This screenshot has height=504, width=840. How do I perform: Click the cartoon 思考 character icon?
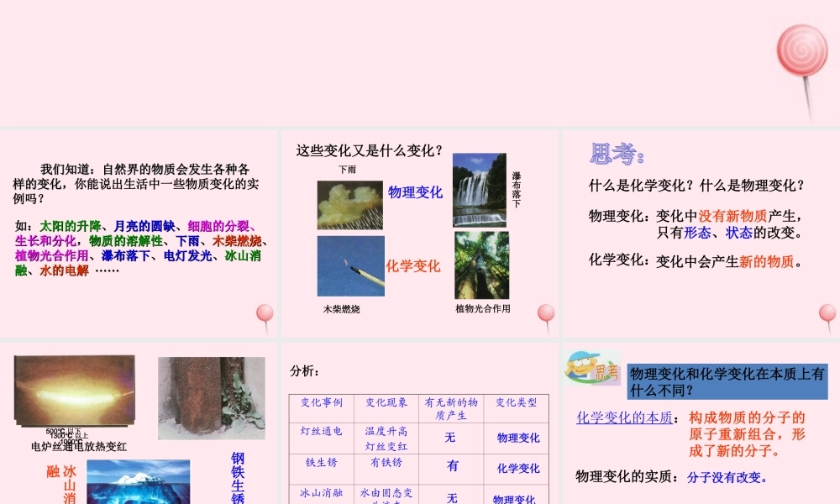(x=592, y=367)
